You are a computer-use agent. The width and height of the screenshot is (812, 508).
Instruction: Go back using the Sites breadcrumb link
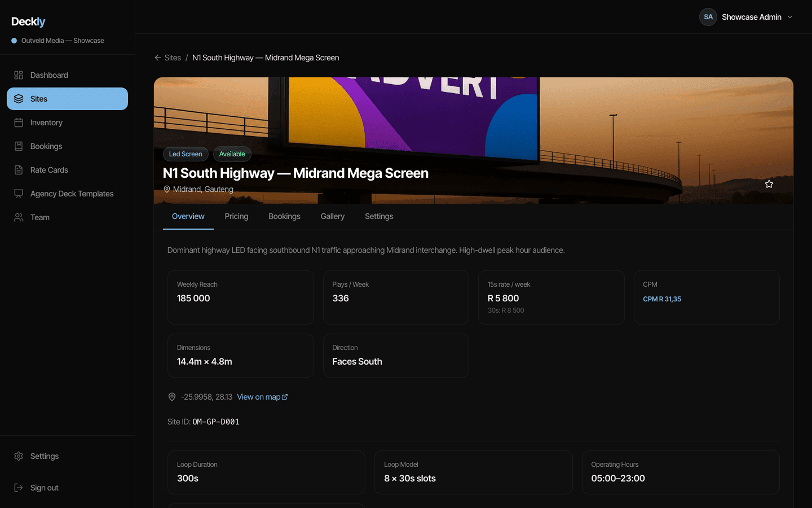pos(173,58)
